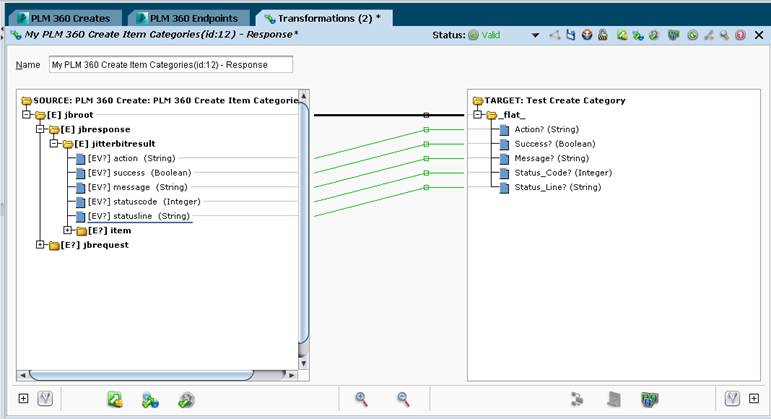
Task: Click the green-blue grid icon in the bottom toolbar
Action: (x=650, y=399)
